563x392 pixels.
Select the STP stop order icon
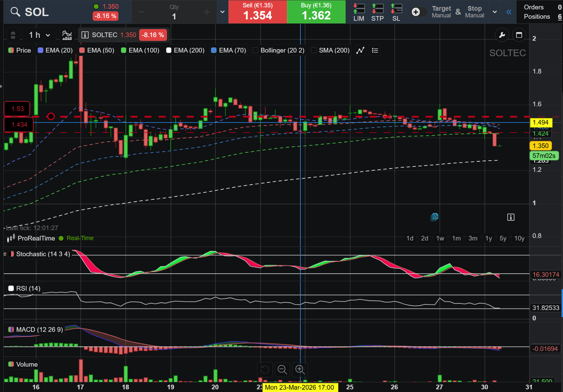377,12
